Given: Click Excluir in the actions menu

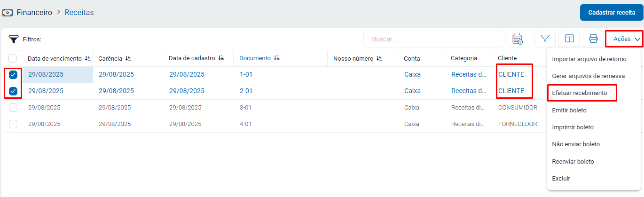Looking at the screenshot, I should coord(561,179).
